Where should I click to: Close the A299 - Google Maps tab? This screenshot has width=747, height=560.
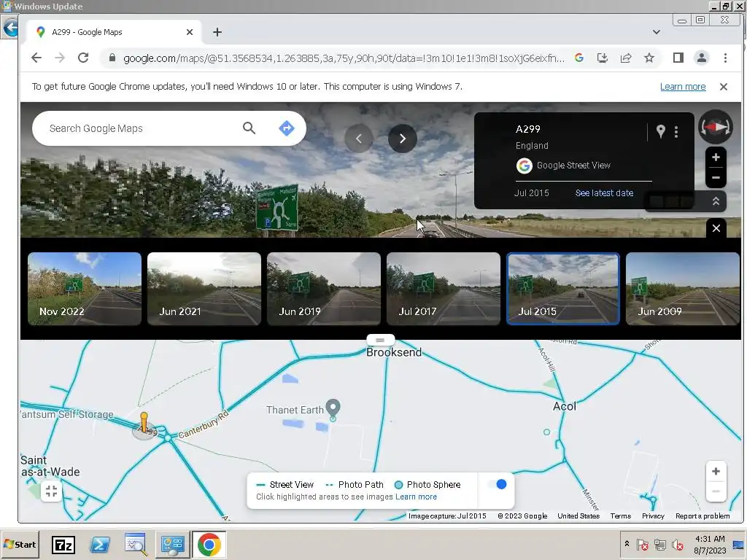click(x=190, y=32)
